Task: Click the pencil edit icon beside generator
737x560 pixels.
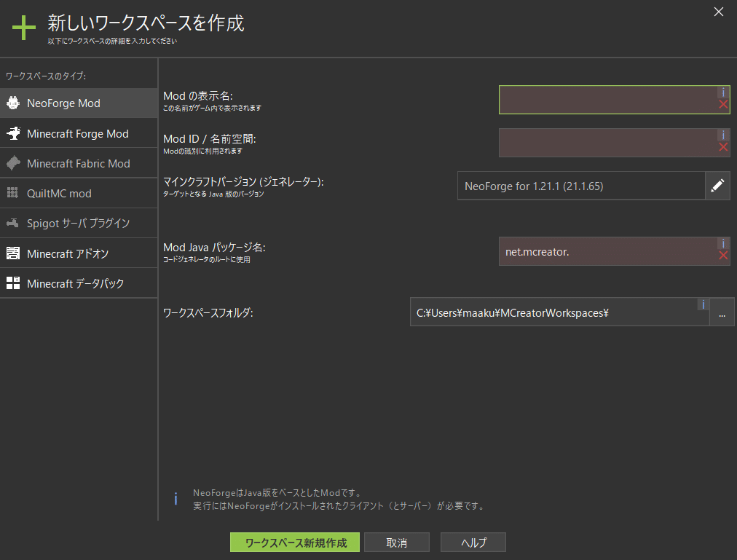Action: tap(718, 186)
